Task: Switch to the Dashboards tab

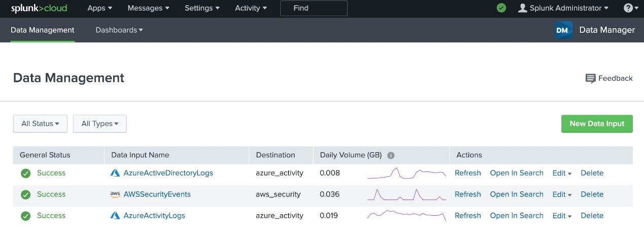Action: pos(119,30)
